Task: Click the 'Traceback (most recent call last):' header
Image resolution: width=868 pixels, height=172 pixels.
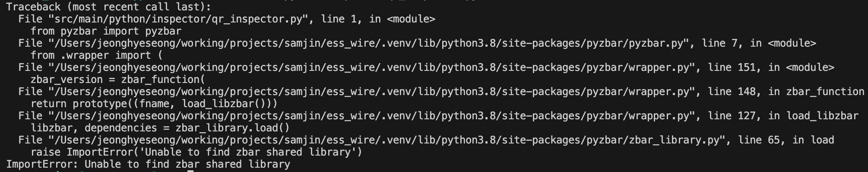Action: (x=109, y=7)
